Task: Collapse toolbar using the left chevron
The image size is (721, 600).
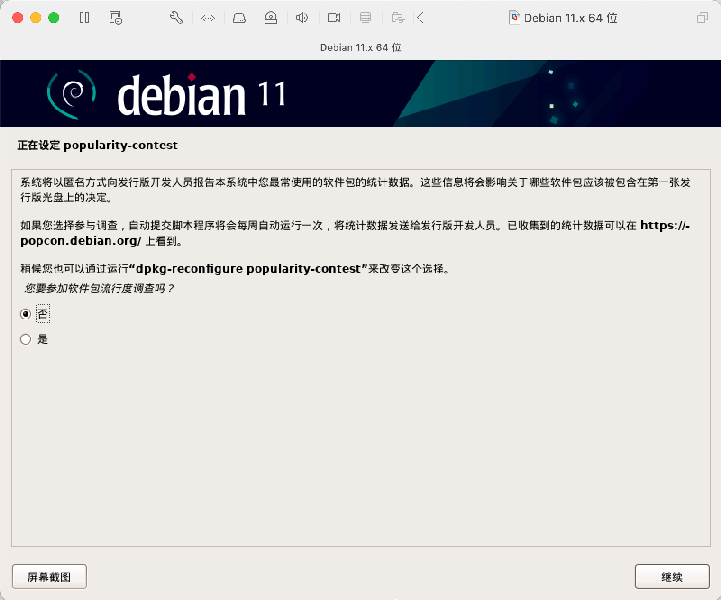Action: tap(420, 18)
